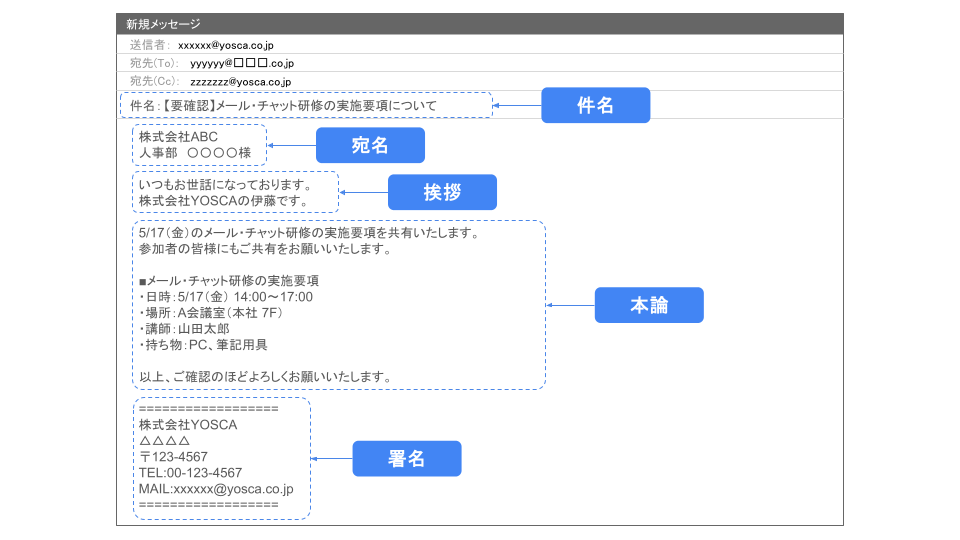Click the いつもお世話になっております greeting line
The image size is (960, 540).
(x=225, y=185)
